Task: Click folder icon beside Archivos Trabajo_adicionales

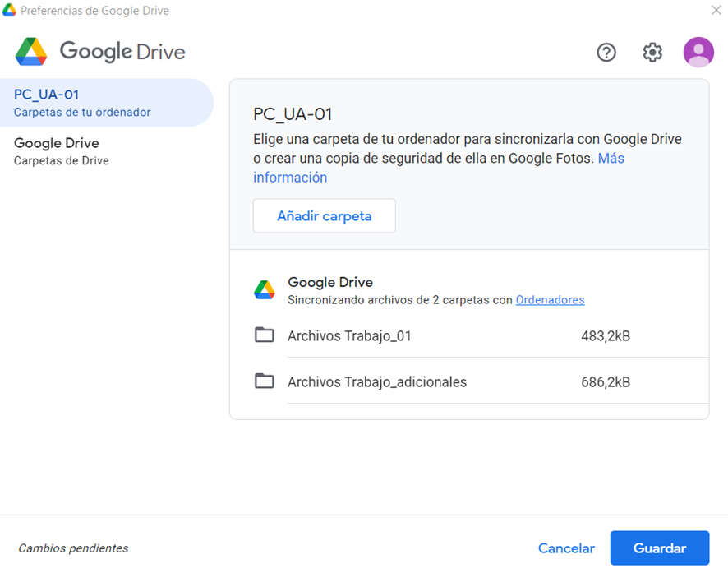Action: tap(264, 381)
